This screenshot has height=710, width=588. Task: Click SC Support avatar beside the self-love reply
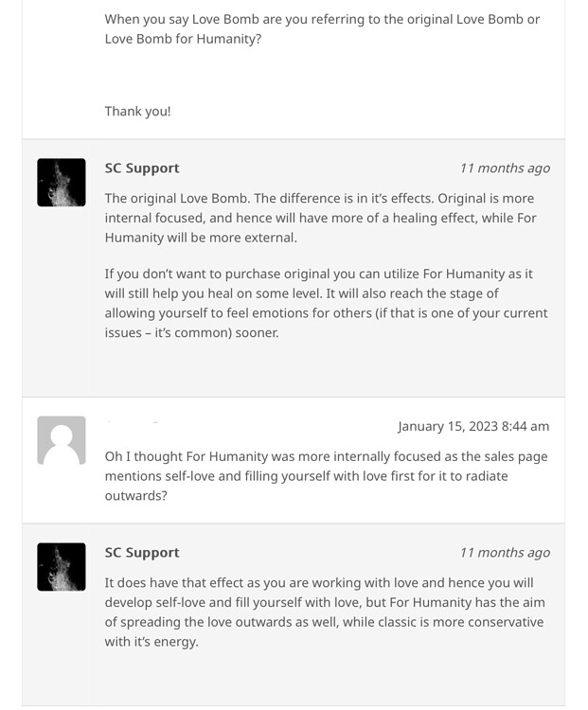click(x=62, y=567)
